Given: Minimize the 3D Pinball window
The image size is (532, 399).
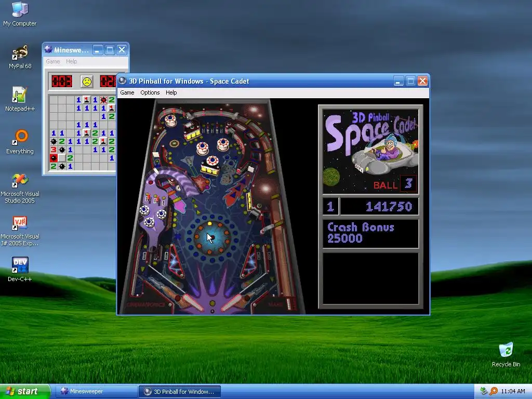Looking at the screenshot, I should click(x=398, y=81).
